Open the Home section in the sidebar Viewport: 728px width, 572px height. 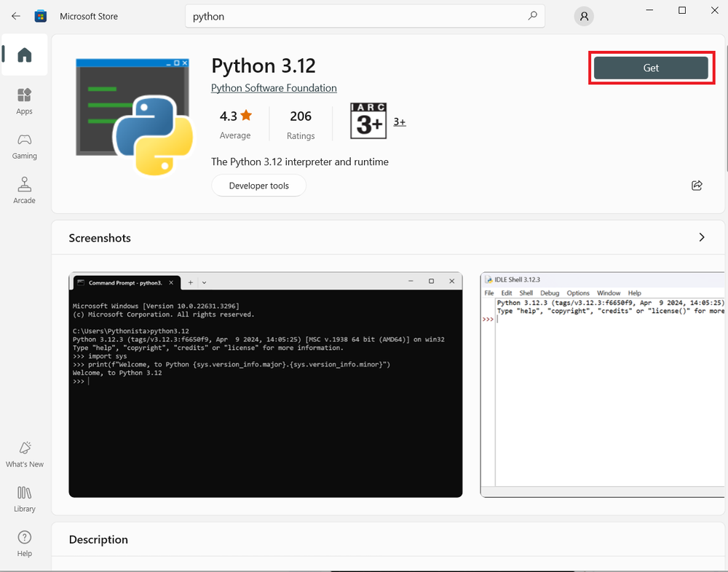(24, 55)
